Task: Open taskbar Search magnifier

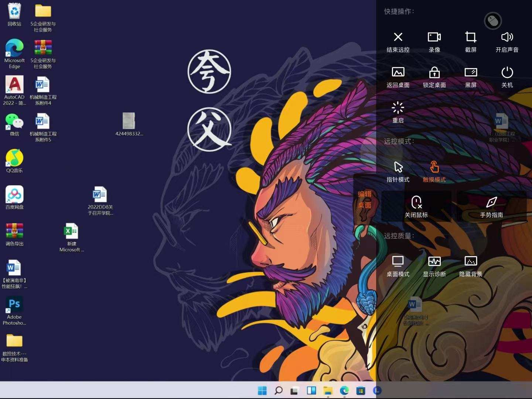Action: click(279, 391)
